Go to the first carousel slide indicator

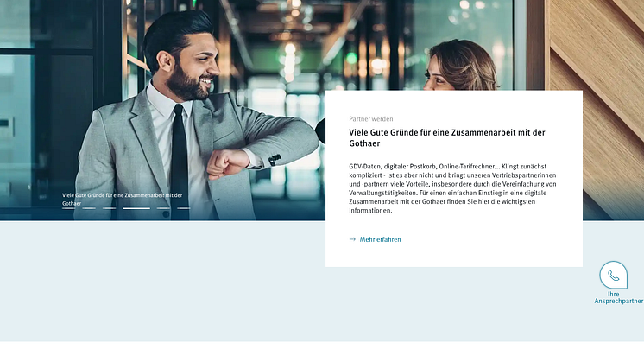(x=68, y=208)
